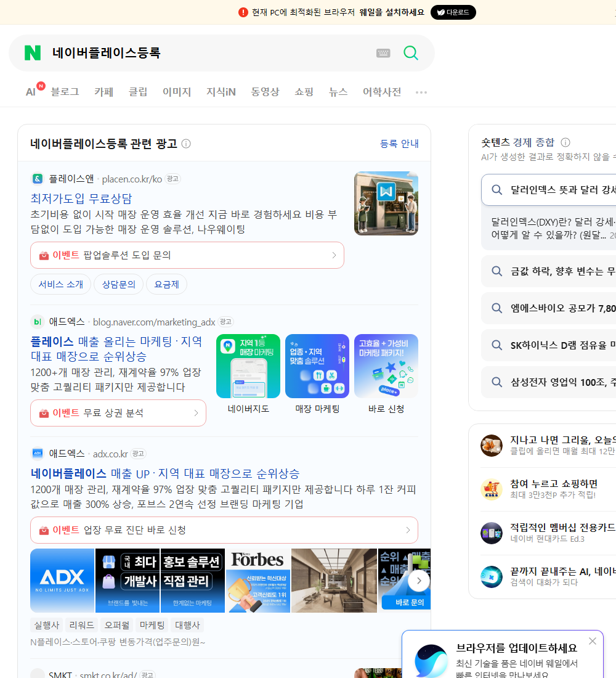
Task: Open 최저가도입 무료상담 ad title
Action: [81, 198]
